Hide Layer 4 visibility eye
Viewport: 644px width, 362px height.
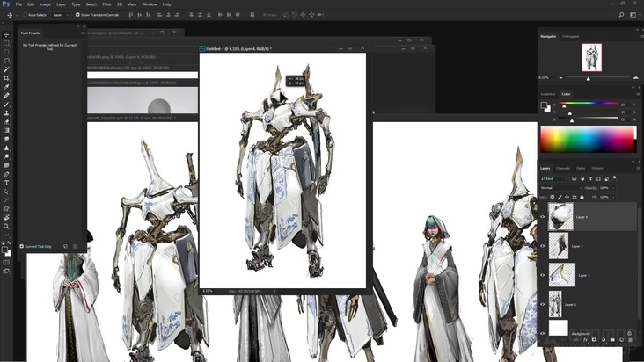543,217
